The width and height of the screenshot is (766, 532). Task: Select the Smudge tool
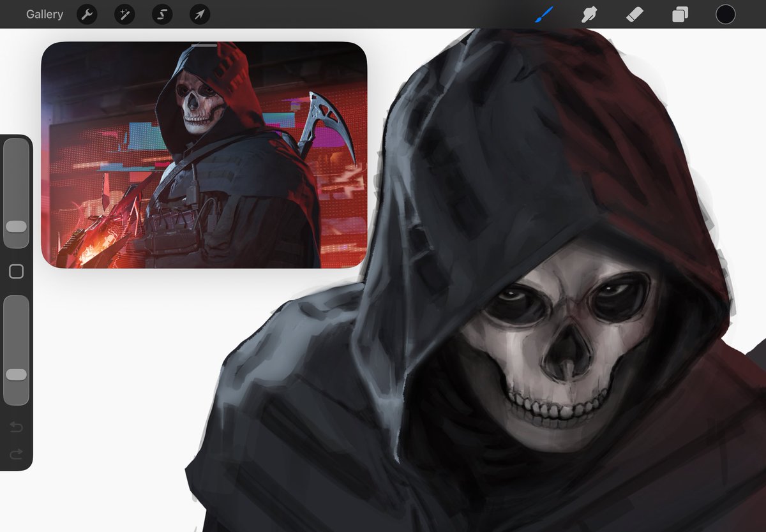589,14
